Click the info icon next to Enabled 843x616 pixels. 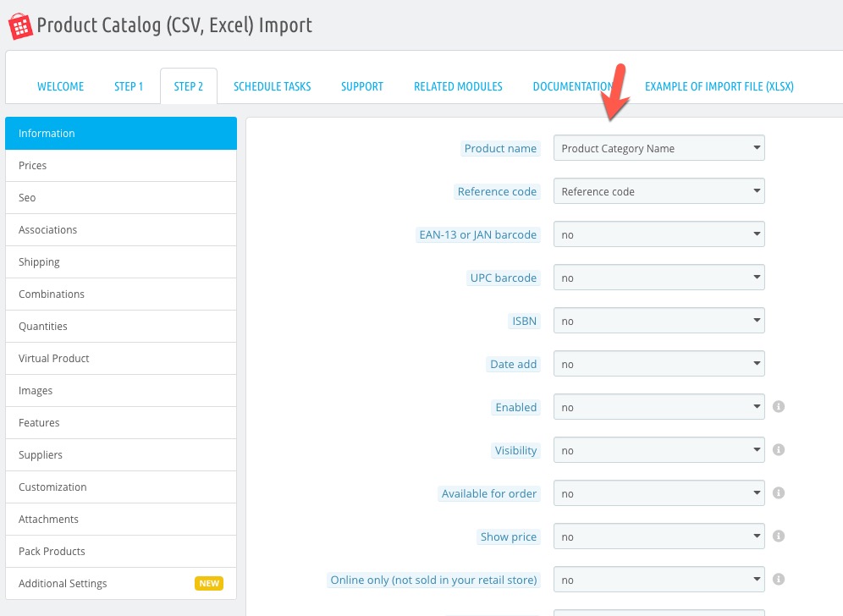tap(778, 406)
